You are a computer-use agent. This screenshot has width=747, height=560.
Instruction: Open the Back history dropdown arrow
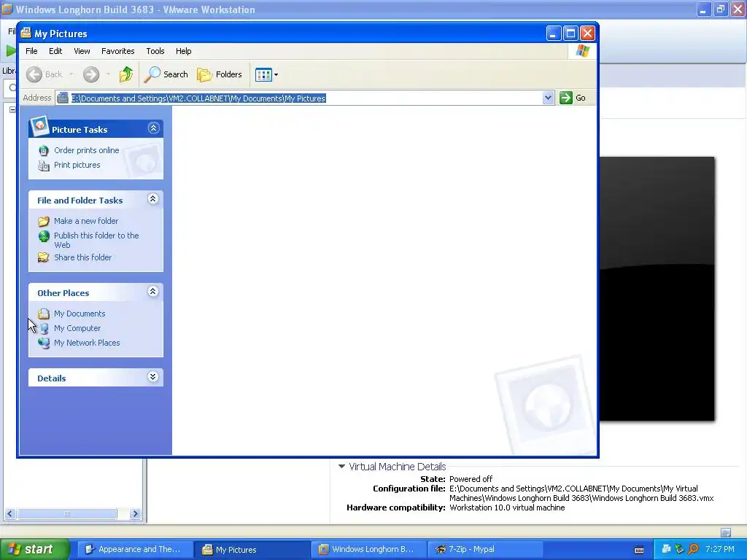(x=71, y=74)
